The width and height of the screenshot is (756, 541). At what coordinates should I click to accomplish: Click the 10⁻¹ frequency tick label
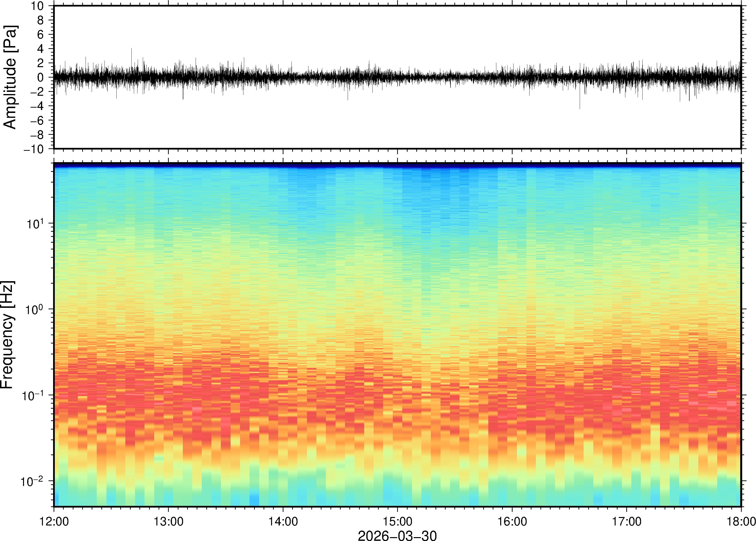click(x=32, y=395)
